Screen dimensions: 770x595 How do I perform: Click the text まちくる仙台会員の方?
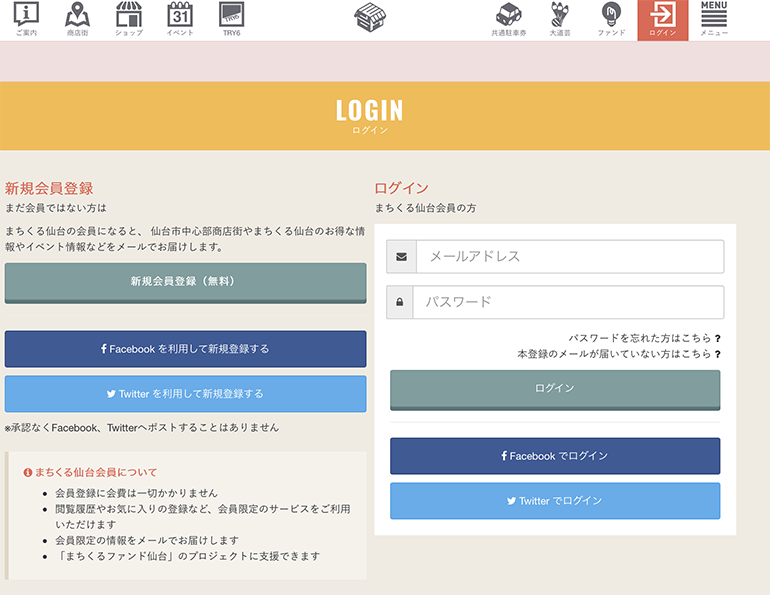point(425,208)
